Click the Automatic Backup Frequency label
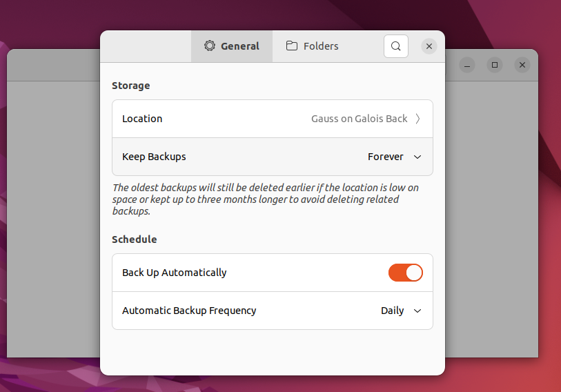Image resolution: width=561 pixels, height=392 pixels. coord(189,311)
